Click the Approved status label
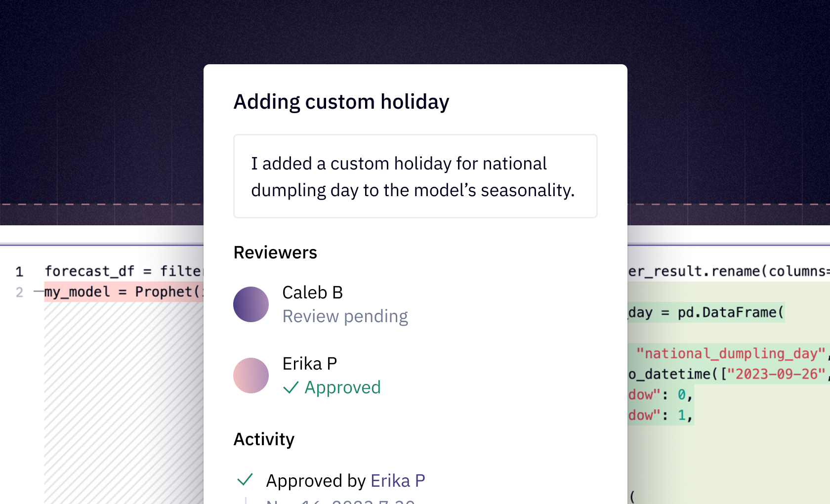Image resolution: width=830 pixels, height=504 pixels. (x=343, y=387)
